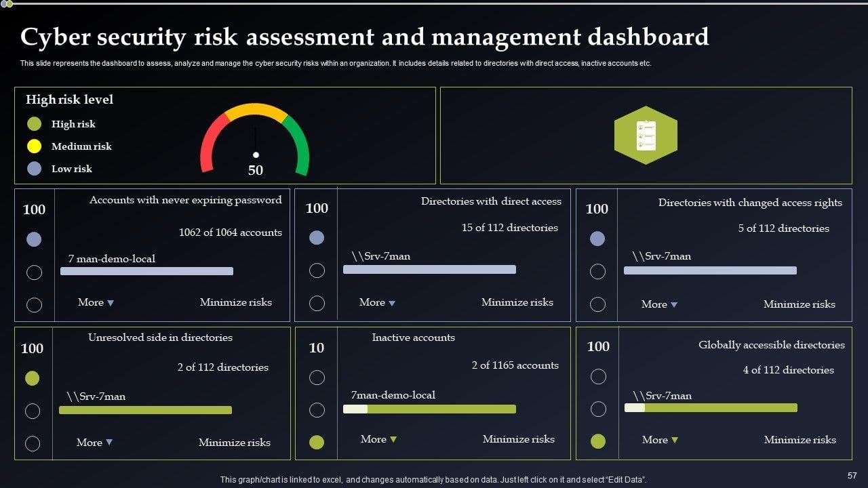Click progress bar in Inactive accounts card
The width and height of the screenshot is (868, 488).
coord(429,409)
